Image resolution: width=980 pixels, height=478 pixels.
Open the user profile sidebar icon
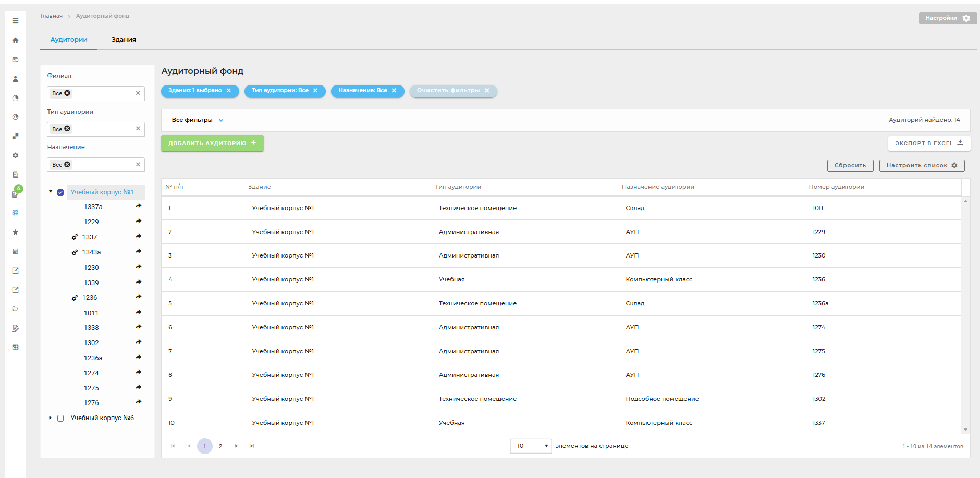(15, 79)
